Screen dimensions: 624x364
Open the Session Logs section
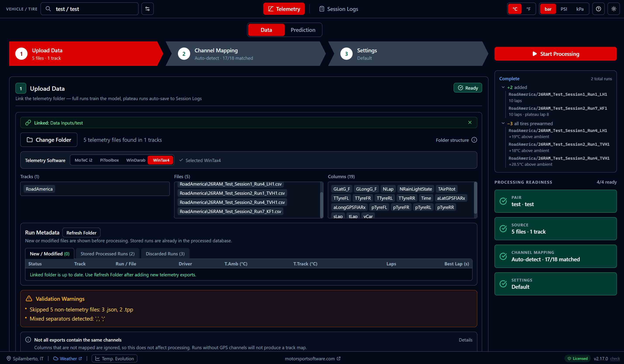[x=338, y=9]
